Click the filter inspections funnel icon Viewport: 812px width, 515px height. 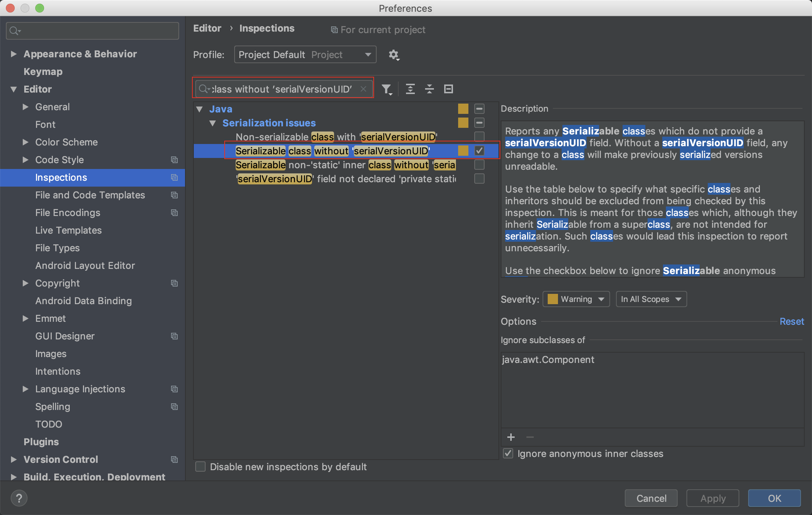click(x=386, y=89)
